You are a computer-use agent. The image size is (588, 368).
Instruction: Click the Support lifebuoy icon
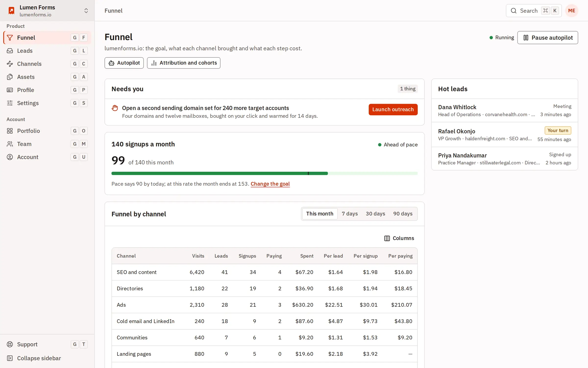coord(10,344)
